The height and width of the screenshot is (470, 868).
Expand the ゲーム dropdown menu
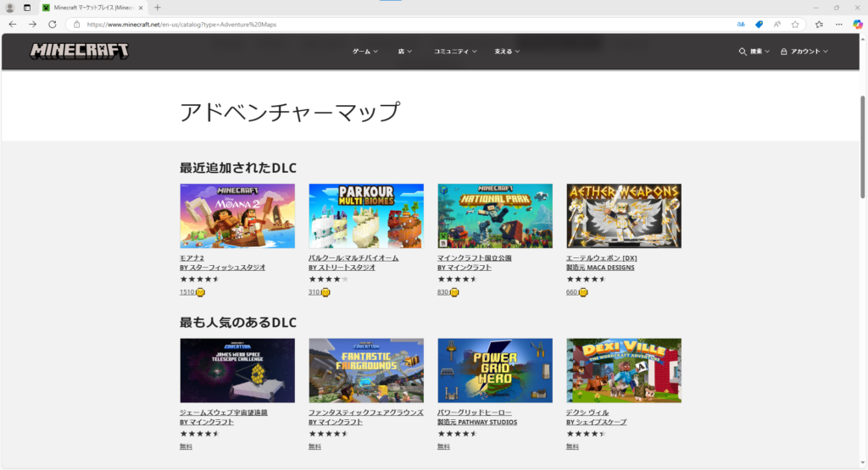[364, 52]
